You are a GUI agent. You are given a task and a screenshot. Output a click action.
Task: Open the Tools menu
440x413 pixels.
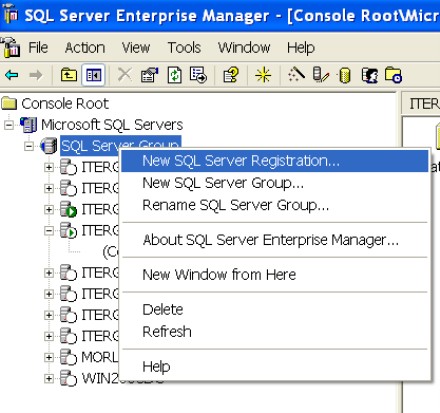pos(184,48)
